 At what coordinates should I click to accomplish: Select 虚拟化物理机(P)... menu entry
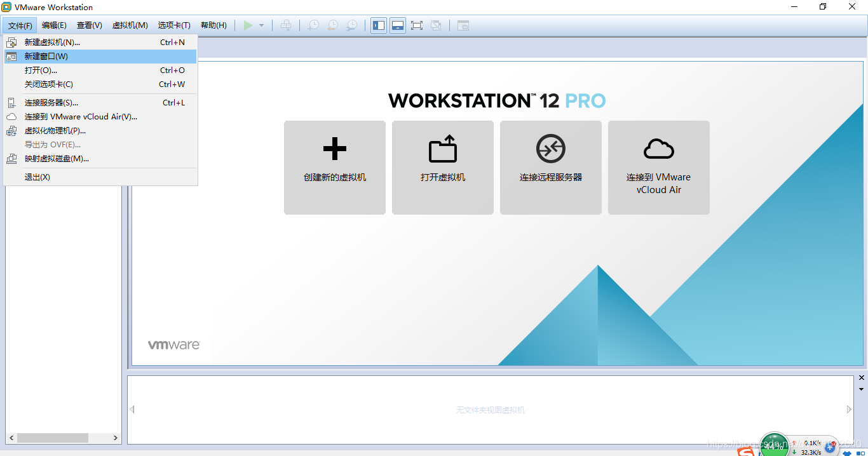pos(100,131)
